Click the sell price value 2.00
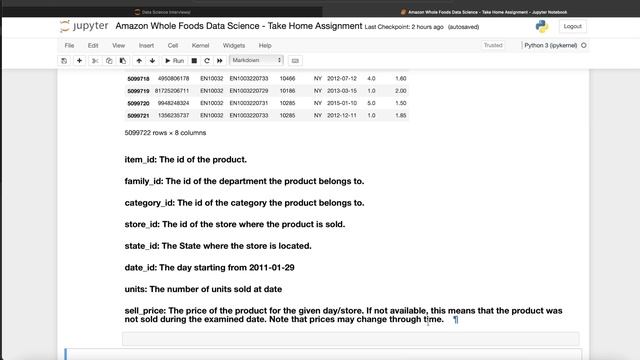 tap(400, 91)
